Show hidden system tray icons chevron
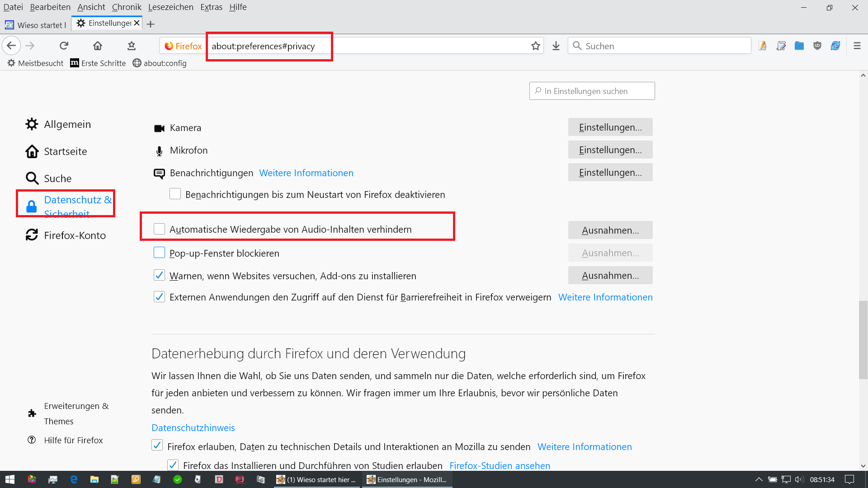Image resolution: width=868 pixels, height=488 pixels. pyautogui.click(x=759, y=479)
